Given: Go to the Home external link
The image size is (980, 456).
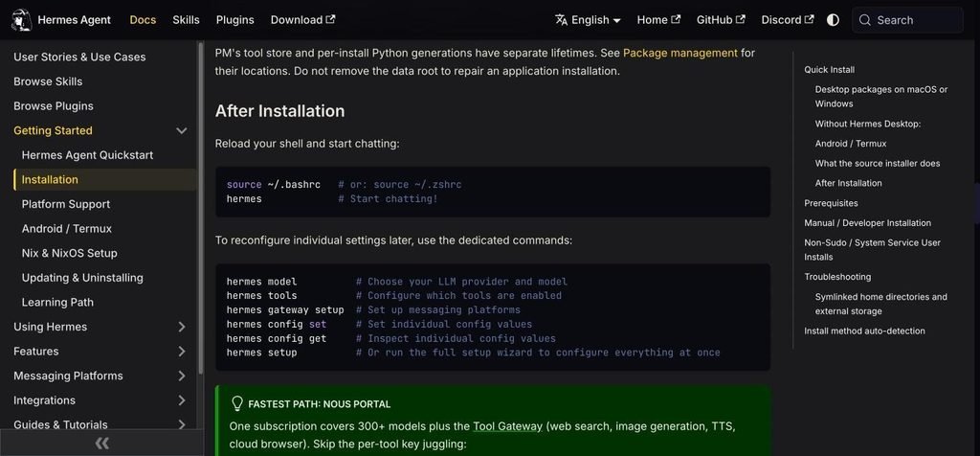Looking at the screenshot, I should tap(658, 20).
